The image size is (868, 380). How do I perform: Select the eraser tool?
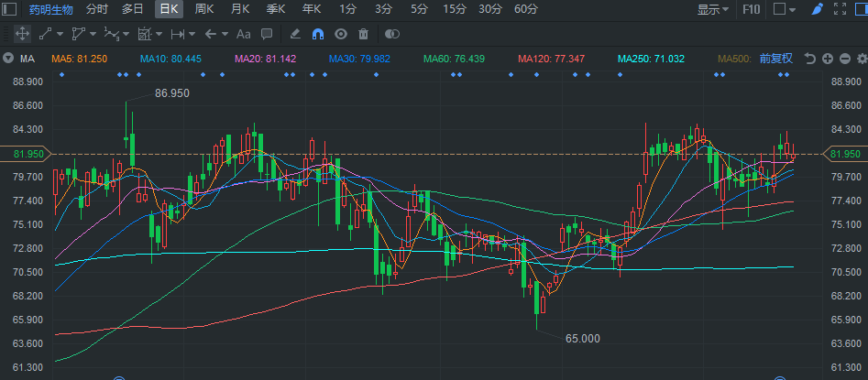point(295,34)
